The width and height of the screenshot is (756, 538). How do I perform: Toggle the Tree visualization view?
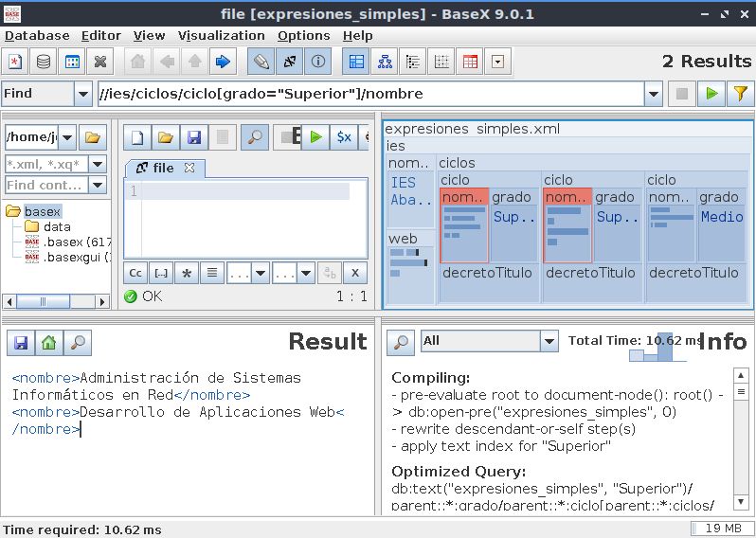click(x=386, y=63)
